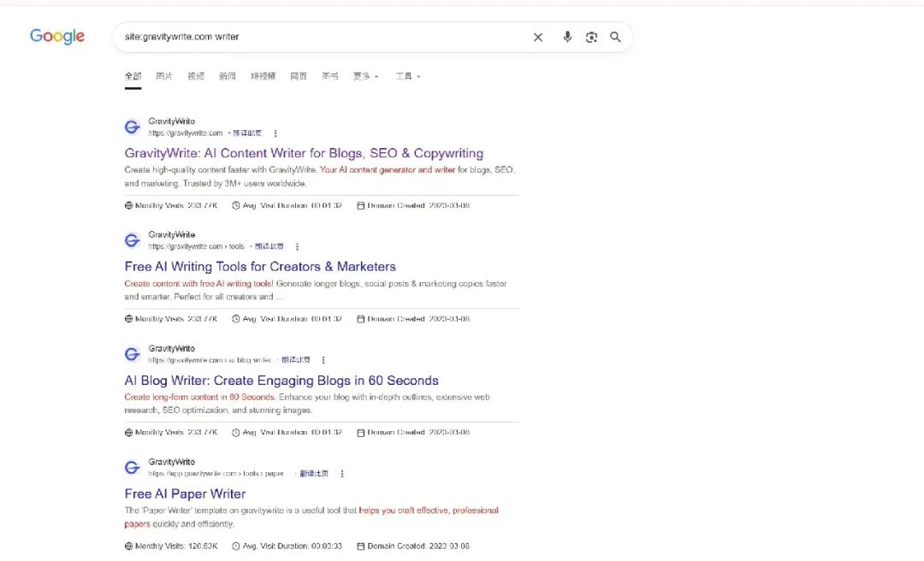Click Avg. Visit Duration 00:03:33 text

click(293, 546)
